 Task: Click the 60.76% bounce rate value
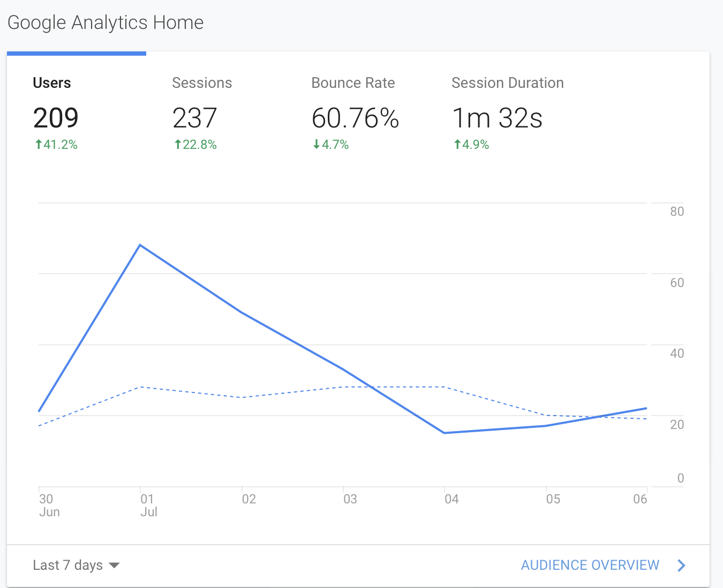[x=355, y=118]
